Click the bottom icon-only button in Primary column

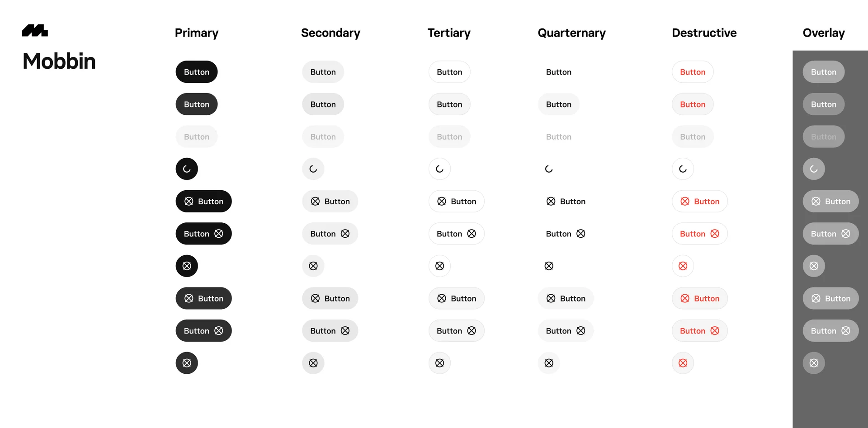pos(187,363)
